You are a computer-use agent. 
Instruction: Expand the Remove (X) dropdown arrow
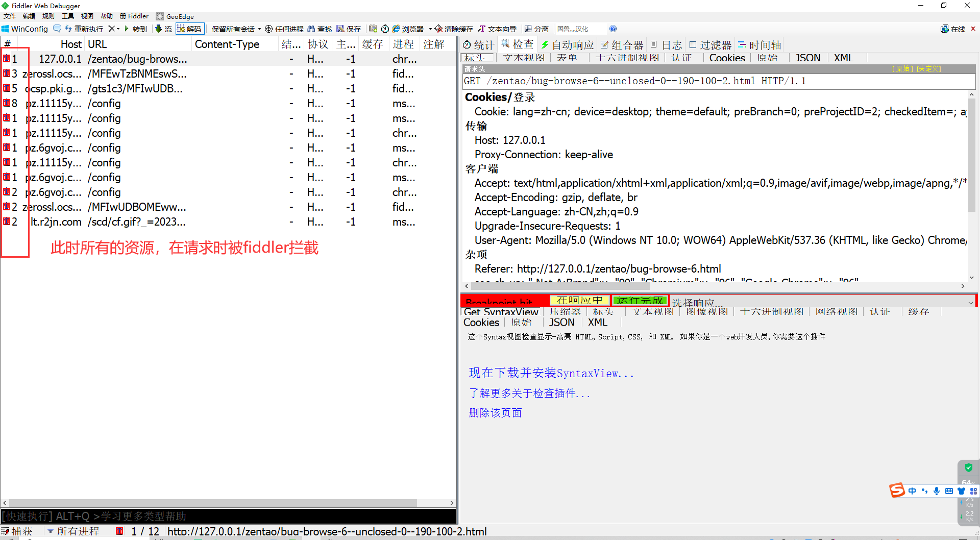click(x=118, y=29)
